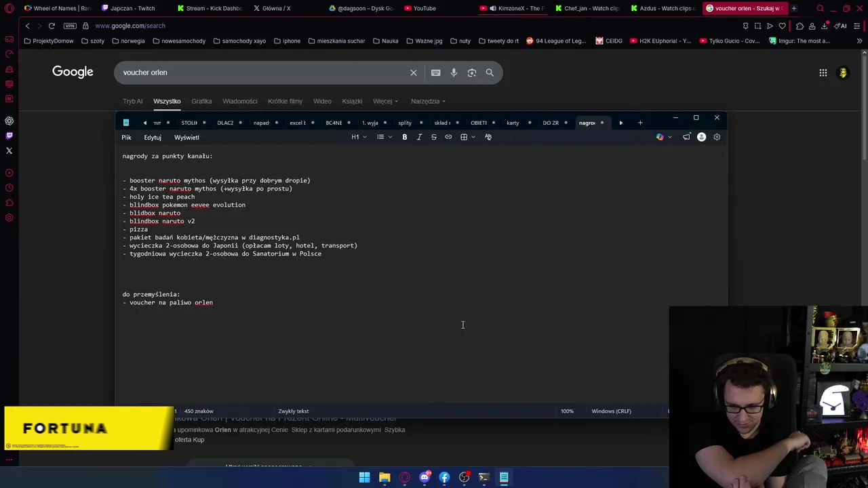This screenshot has width=868, height=488.
Task: Open Edytuj menu in Notepad
Action: coord(153,138)
